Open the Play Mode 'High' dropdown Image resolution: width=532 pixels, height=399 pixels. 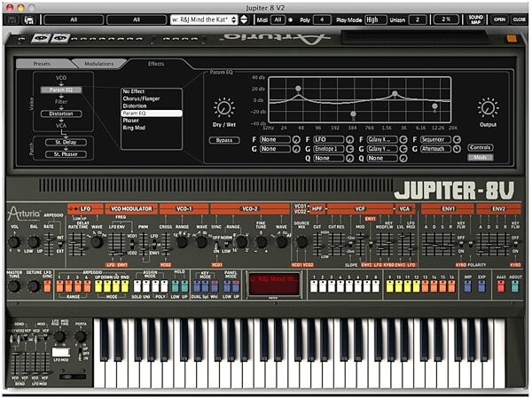pyautogui.click(x=376, y=20)
